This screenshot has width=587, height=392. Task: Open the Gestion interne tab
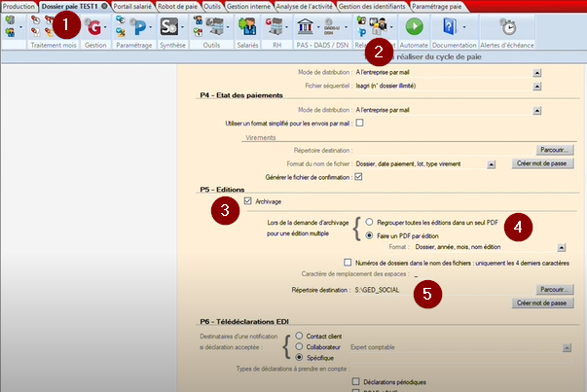click(x=248, y=7)
